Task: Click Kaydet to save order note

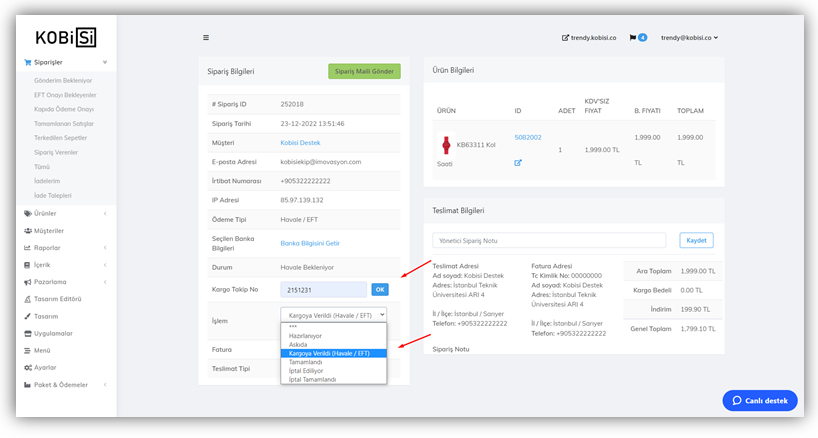Action: click(x=696, y=240)
